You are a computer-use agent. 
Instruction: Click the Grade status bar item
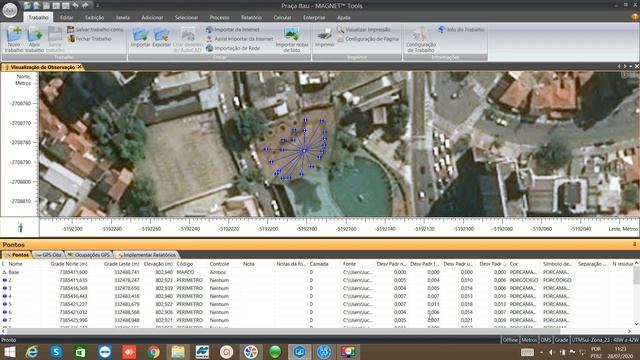point(561,340)
